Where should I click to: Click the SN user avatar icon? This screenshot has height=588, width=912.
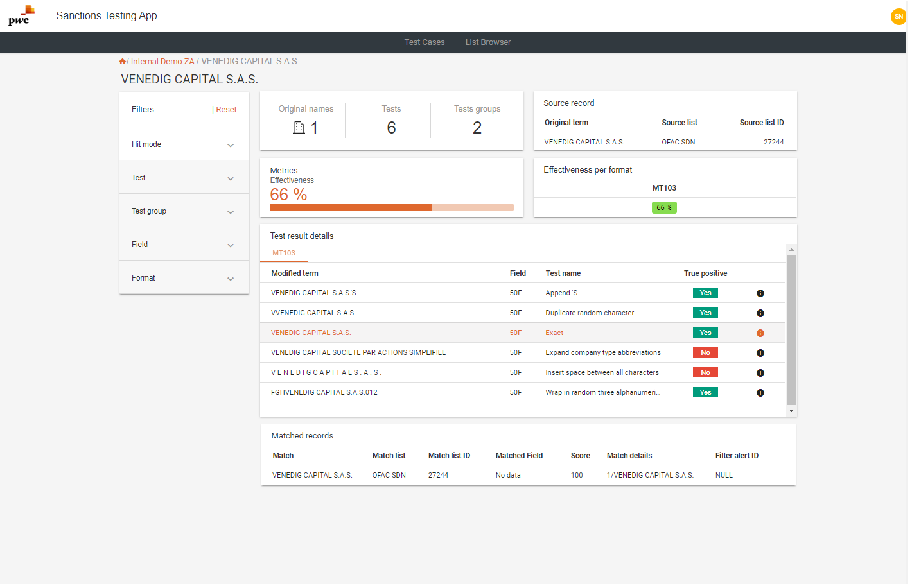click(x=898, y=17)
